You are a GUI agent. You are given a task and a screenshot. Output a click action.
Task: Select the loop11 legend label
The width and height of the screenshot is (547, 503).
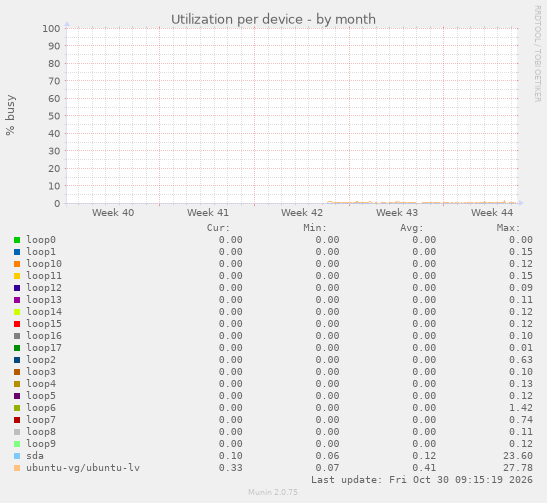(44, 276)
